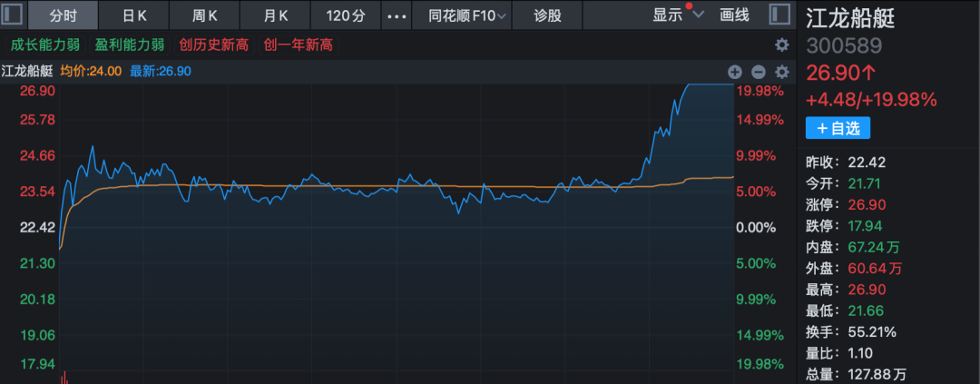The image size is (980, 384).
Task: Activate the 画线 drawing tool
Action: pyautogui.click(x=734, y=15)
